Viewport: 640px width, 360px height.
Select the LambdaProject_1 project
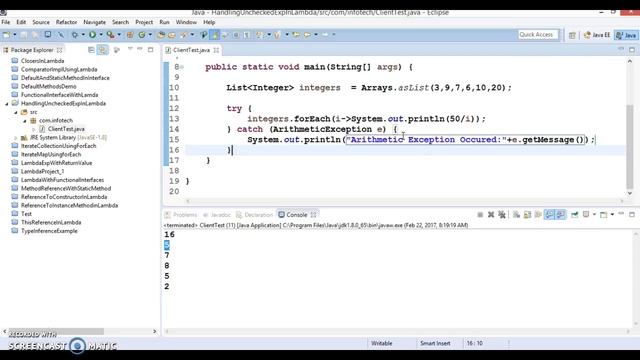42,171
